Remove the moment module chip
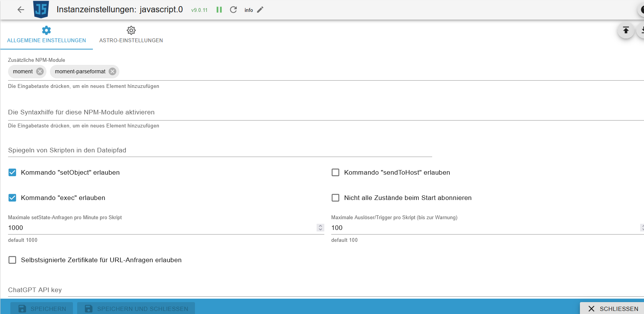Viewport: 644px width, 314px height. (x=40, y=71)
